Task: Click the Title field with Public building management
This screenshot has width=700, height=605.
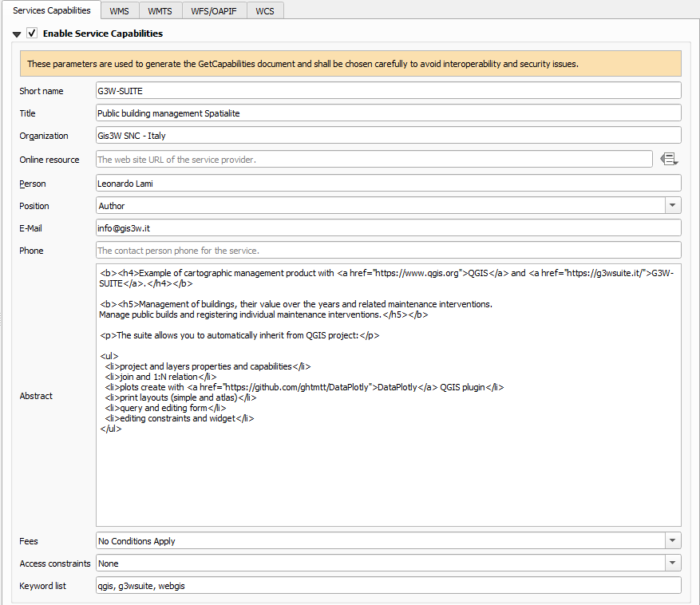Action: 389,113
